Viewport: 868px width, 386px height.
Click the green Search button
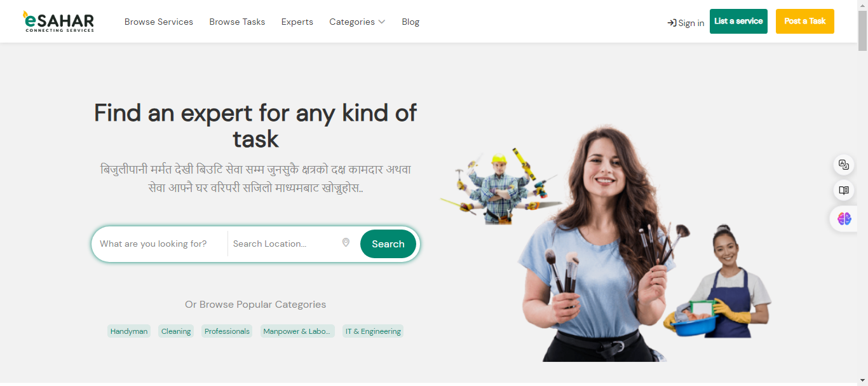click(x=388, y=244)
